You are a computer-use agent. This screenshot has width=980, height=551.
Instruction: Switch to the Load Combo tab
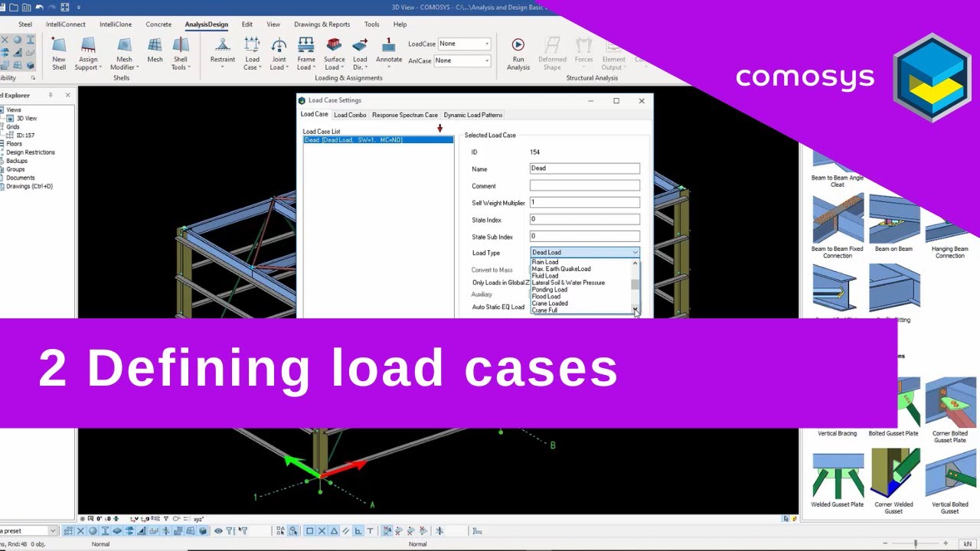coord(350,115)
